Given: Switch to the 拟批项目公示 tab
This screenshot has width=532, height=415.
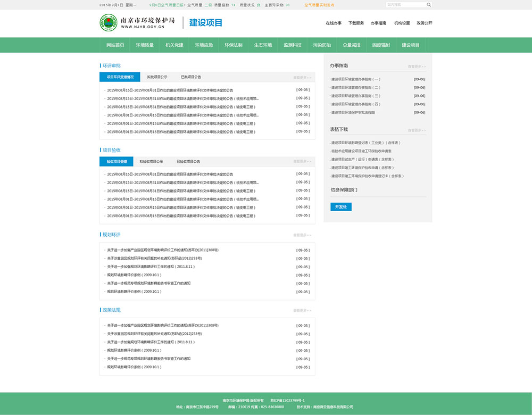Looking at the screenshot, I should pyautogui.click(x=157, y=77).
